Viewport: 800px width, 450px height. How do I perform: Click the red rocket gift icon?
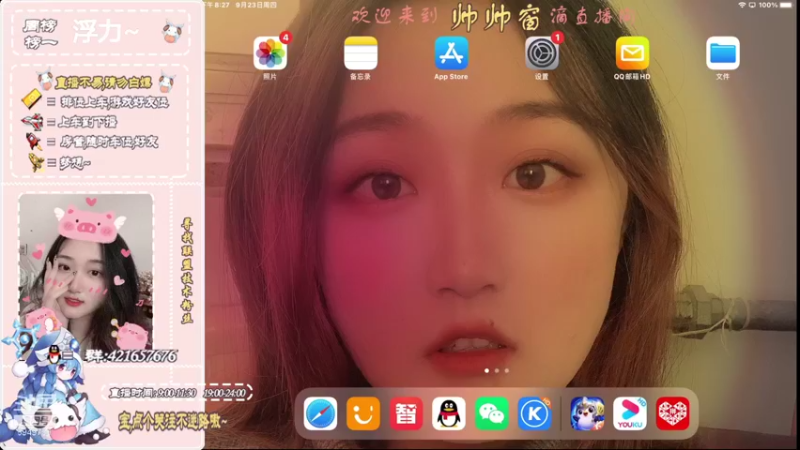[34, 141]
